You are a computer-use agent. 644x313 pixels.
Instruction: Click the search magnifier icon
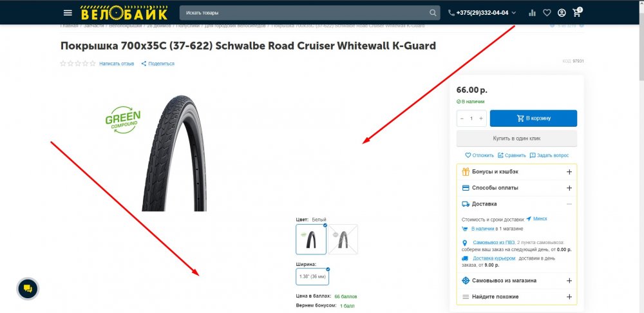(433, 13)
